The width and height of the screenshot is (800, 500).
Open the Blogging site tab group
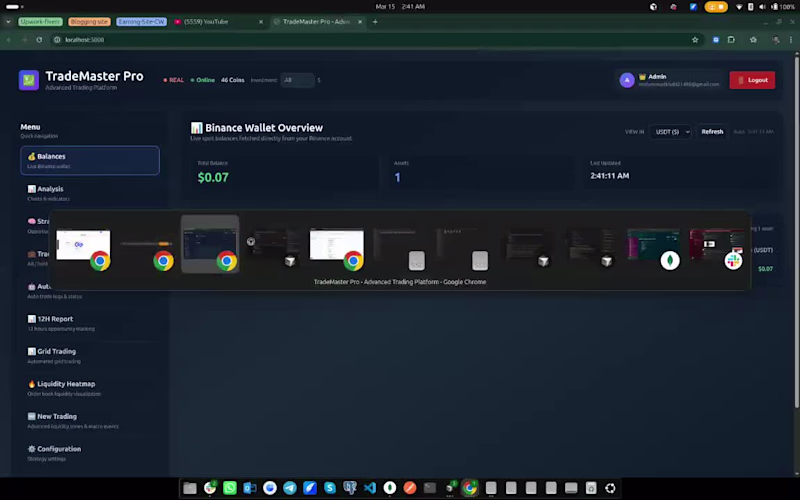[89, 22]
